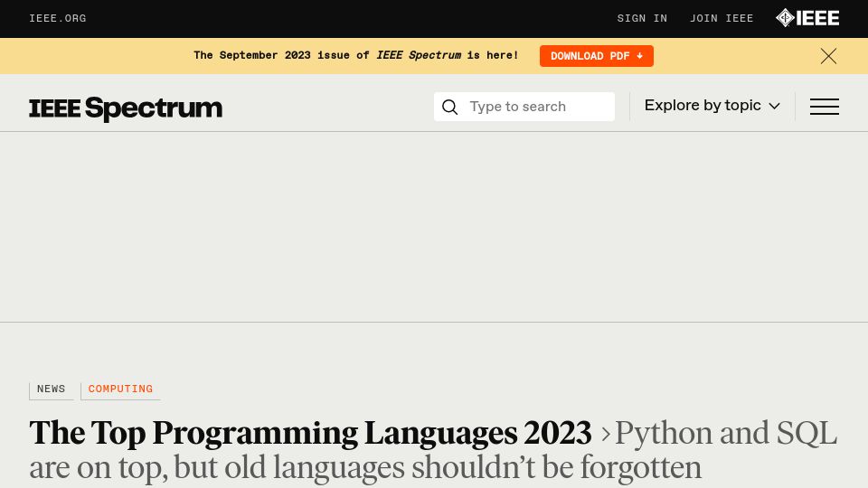This screenshot has width=868, height=488.
Task: Select the COMPUTING category tag
Action: click(x=120, y=389)
